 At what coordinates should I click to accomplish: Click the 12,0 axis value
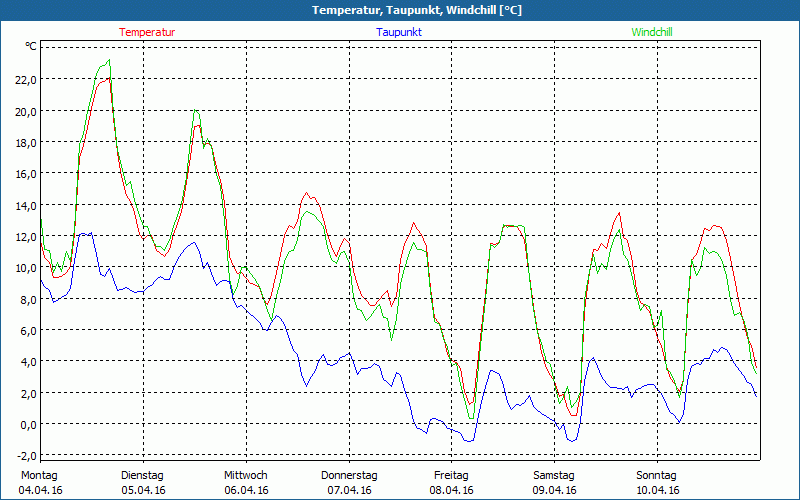pos(26,237)
